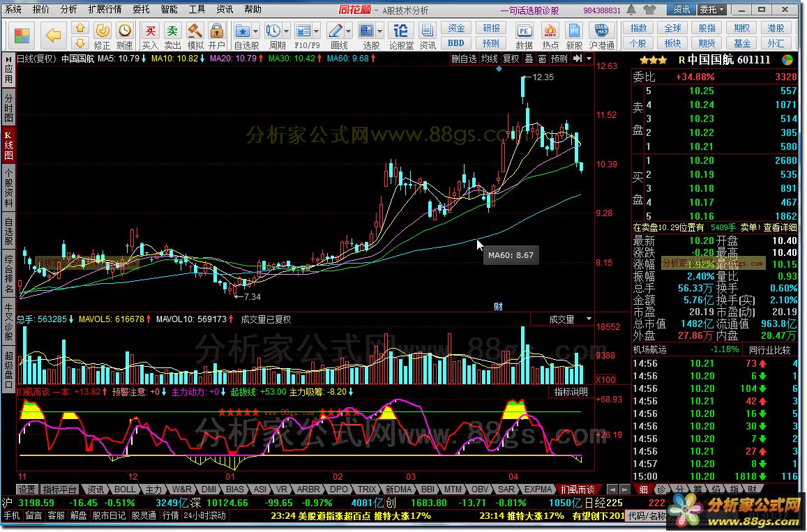Click the pie chart icon beside 601111
The width and height of the screenshot is (807, 532).
pyautogui.click(x=787, y=60)
